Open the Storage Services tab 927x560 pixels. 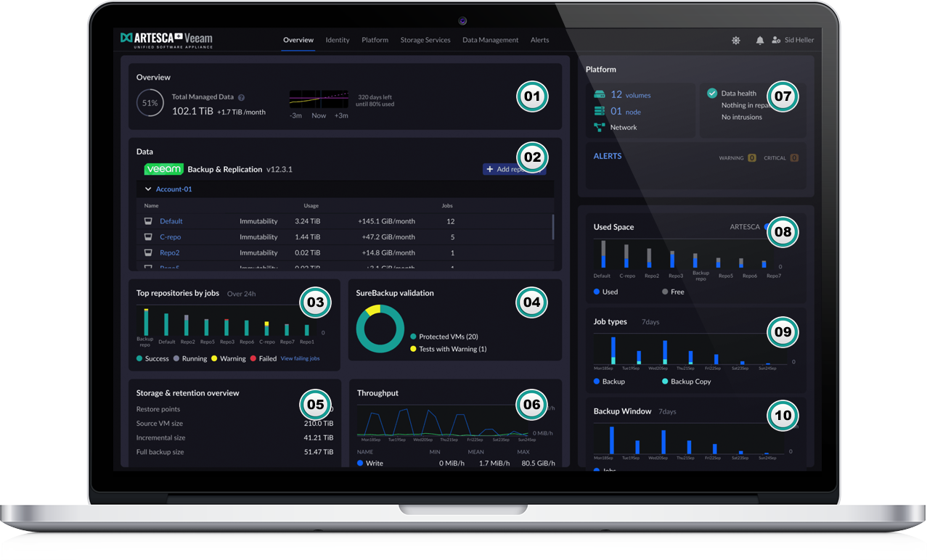[x=425, y=40]
